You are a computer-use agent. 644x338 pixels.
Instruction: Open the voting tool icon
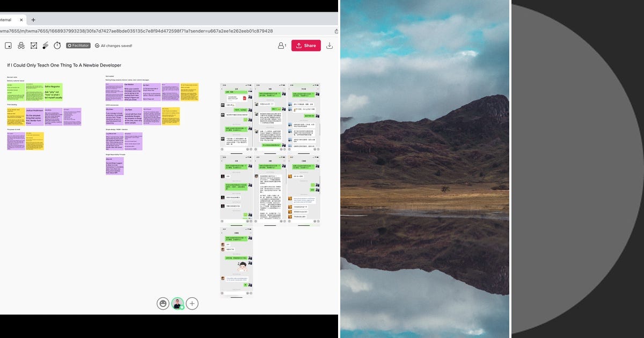coord(34,46)
